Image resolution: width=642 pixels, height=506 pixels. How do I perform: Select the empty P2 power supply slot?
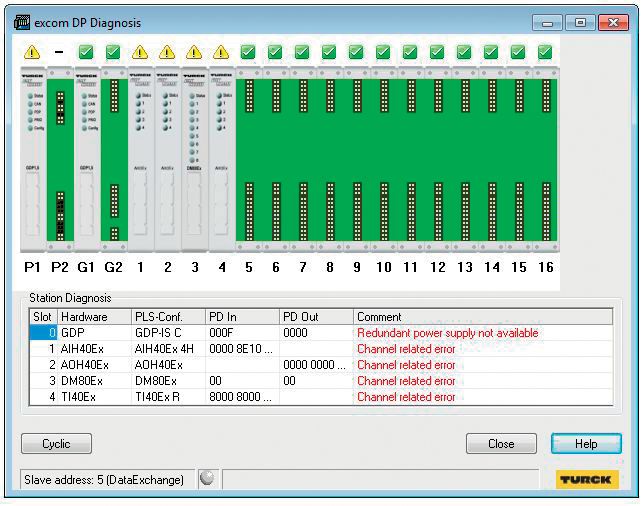pos(60,159)
